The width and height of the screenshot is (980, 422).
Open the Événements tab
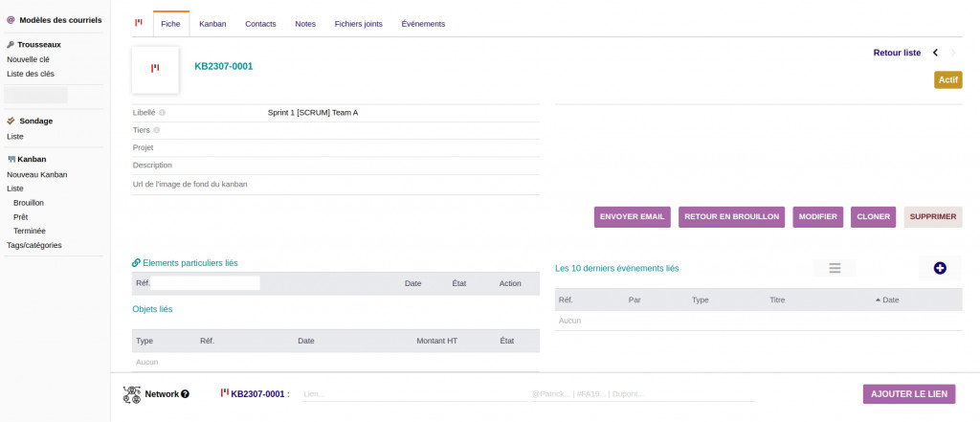[423, 24]
